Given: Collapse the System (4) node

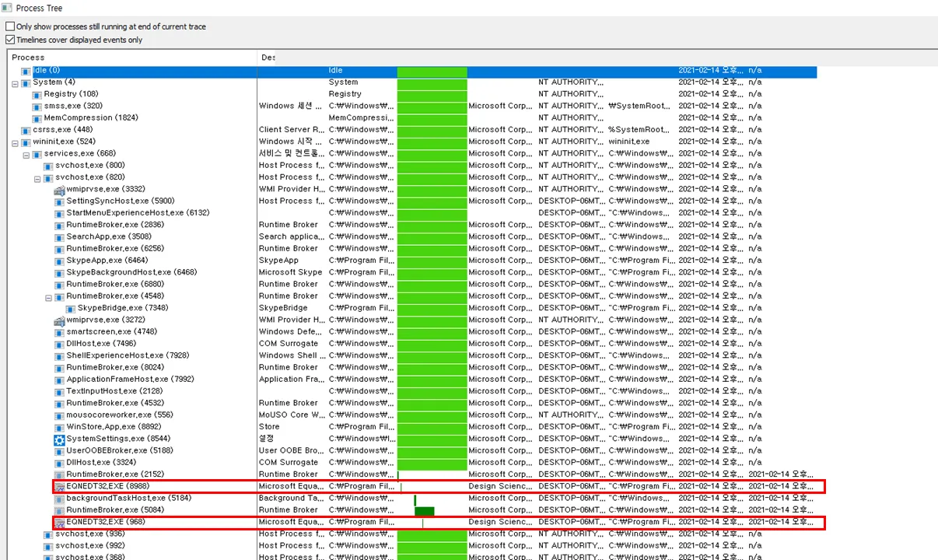Looking at the screenshot, I should tap(15, 82).
